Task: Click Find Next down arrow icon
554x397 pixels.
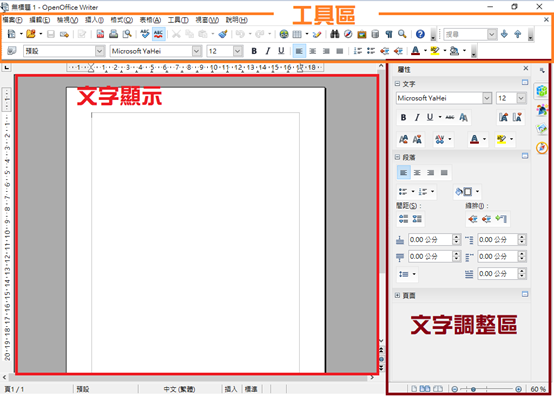Action: coord(505,34)
